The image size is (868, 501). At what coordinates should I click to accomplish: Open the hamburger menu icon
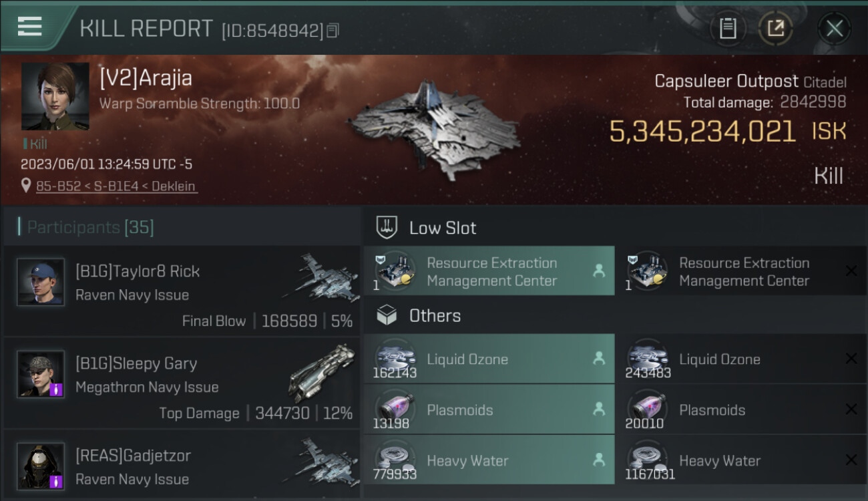pos(29,26)
